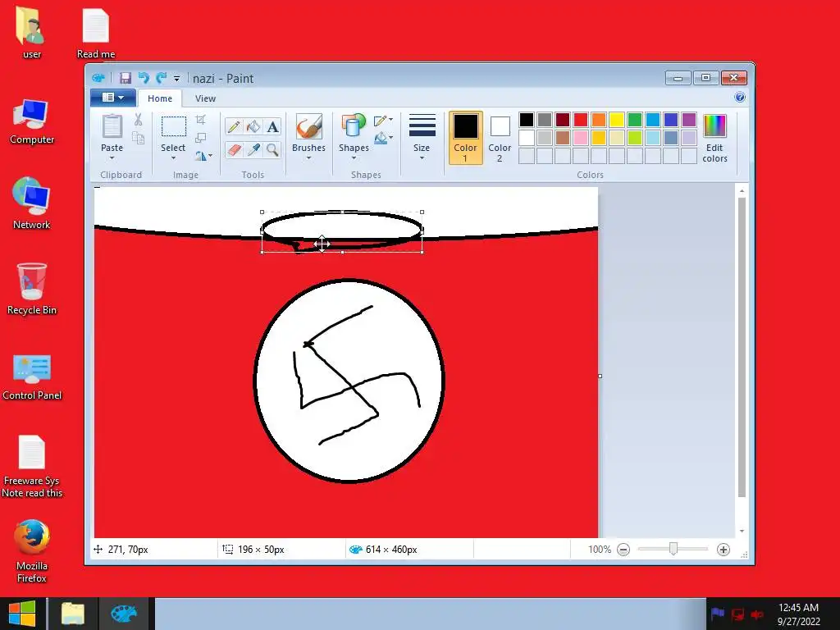840x630 pixels.
Task: Click the Brushes tool icon
Action: [x=309, y=126]
